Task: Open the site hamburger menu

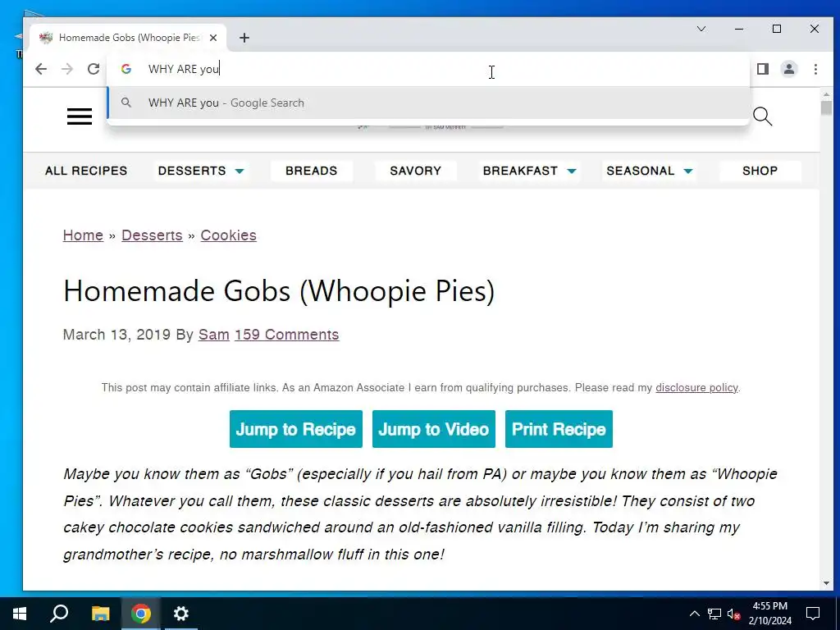Action: [x=80, y=116]
